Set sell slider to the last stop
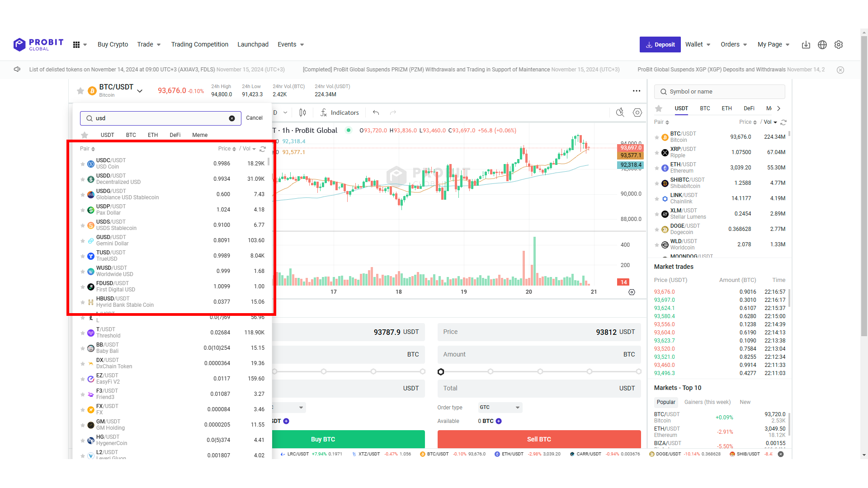The width and height of the screenshot is (868, 488). [638, 372]
